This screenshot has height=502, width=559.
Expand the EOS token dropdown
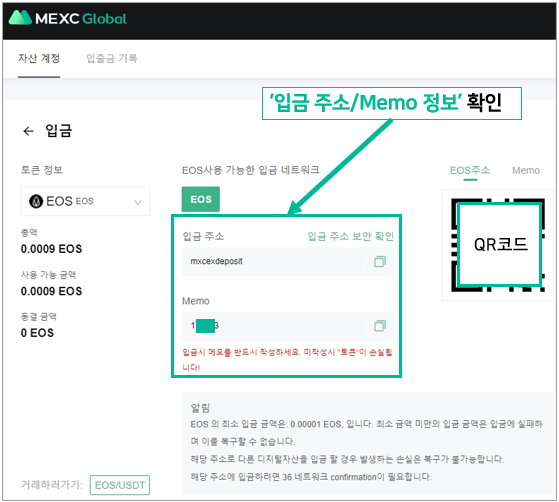(85, 201)
